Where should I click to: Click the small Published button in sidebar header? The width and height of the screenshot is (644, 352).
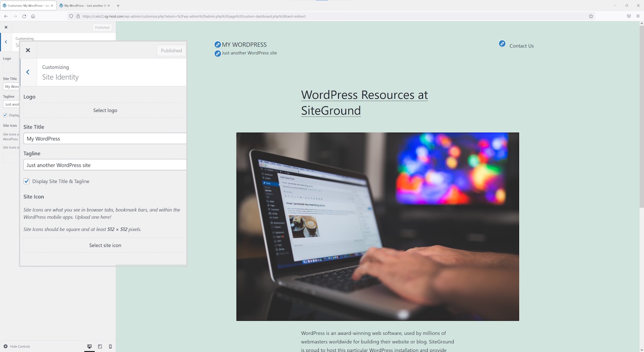(x=102, y=27)
